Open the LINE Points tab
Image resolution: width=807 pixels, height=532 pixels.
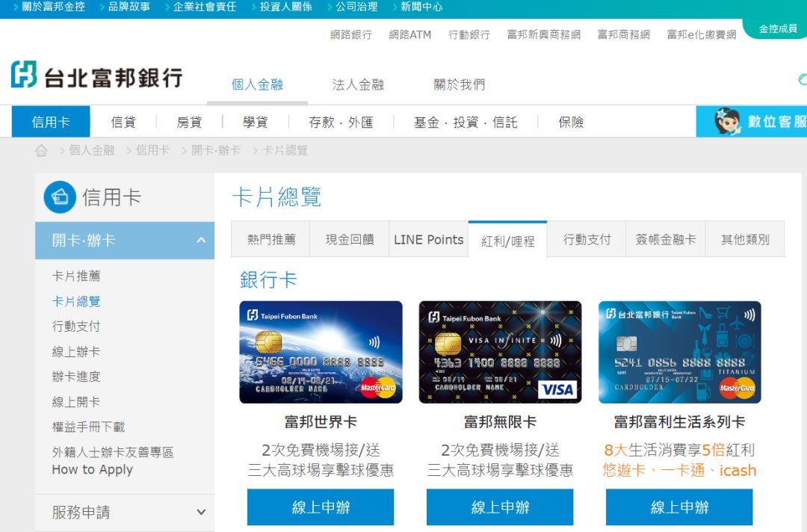tap(427, 239)
